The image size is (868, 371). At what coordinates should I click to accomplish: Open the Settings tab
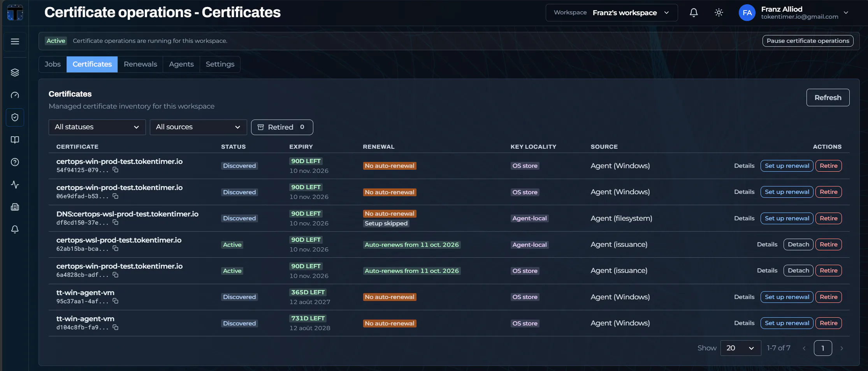click(220, 64)
